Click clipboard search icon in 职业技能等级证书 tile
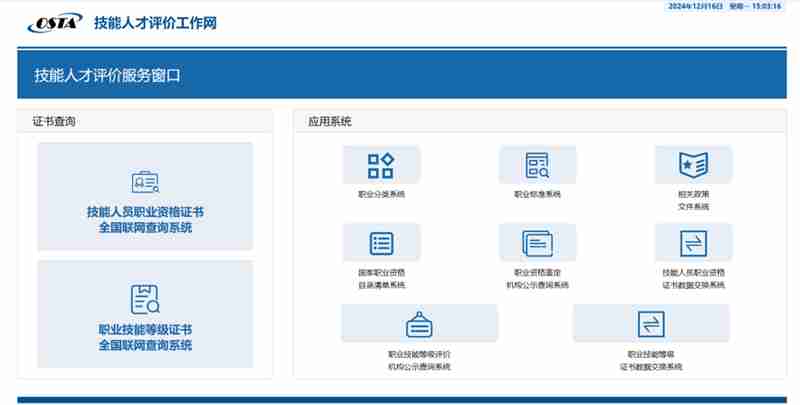 click(145, 299)
